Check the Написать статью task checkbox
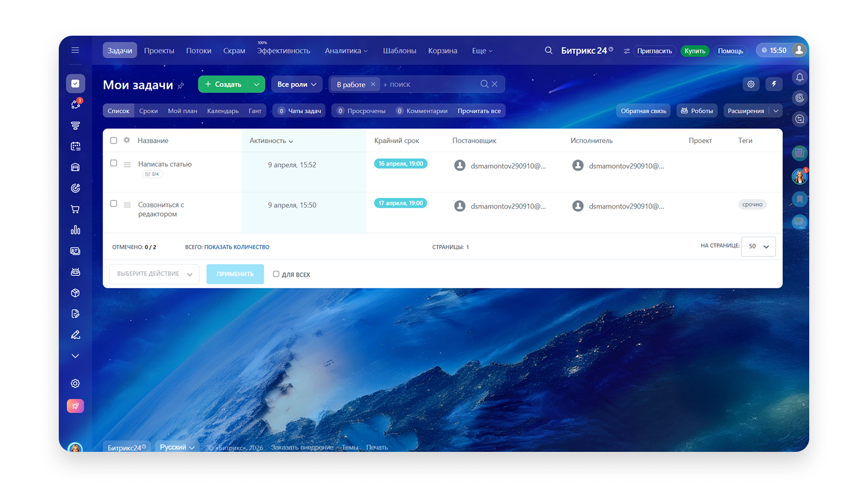 click(113, 163)
